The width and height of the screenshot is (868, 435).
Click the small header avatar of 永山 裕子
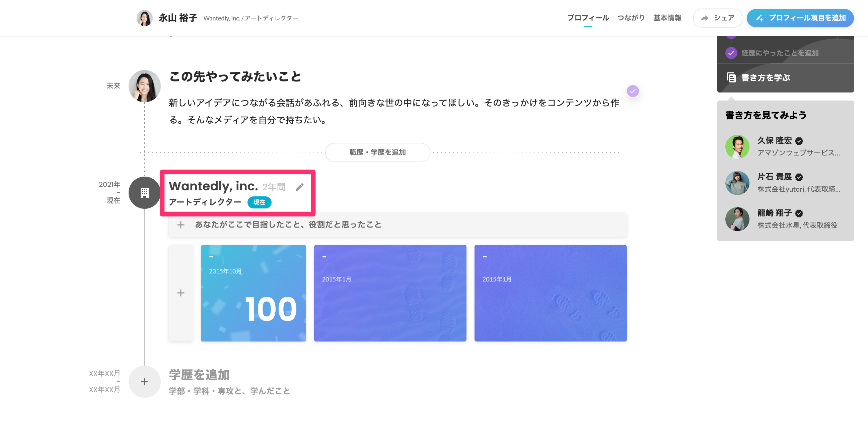145,18
